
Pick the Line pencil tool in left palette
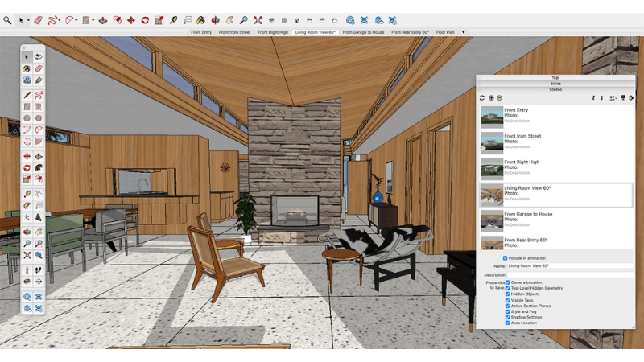point(27,95)
